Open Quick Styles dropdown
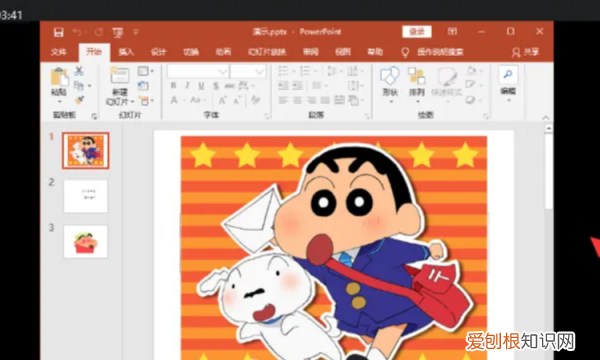 [447, 85]
